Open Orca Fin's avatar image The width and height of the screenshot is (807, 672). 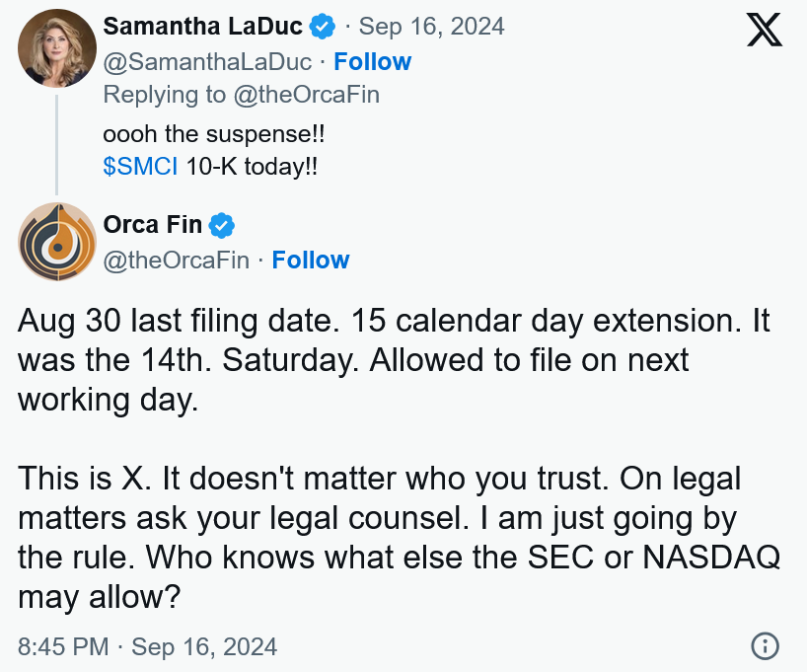pos(57,242)
